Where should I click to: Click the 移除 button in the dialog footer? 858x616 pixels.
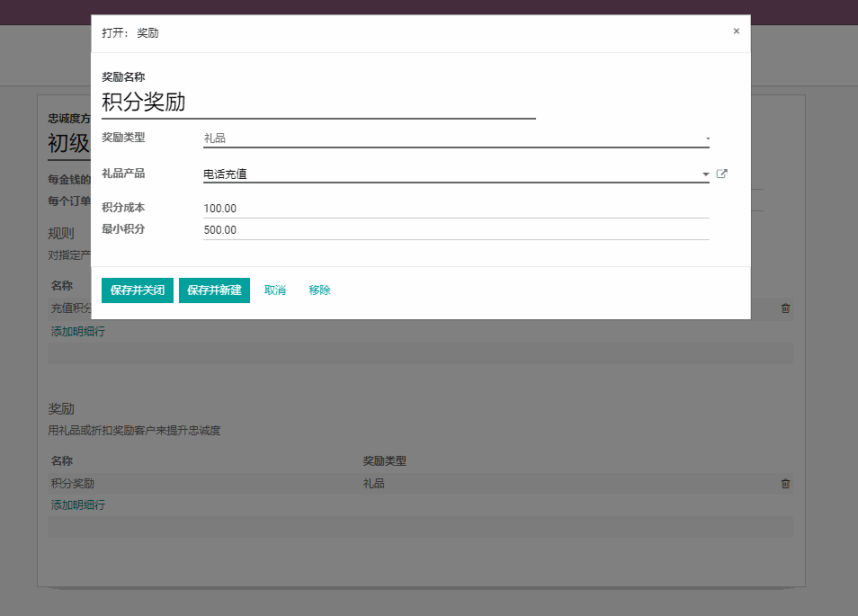[319, 290]
